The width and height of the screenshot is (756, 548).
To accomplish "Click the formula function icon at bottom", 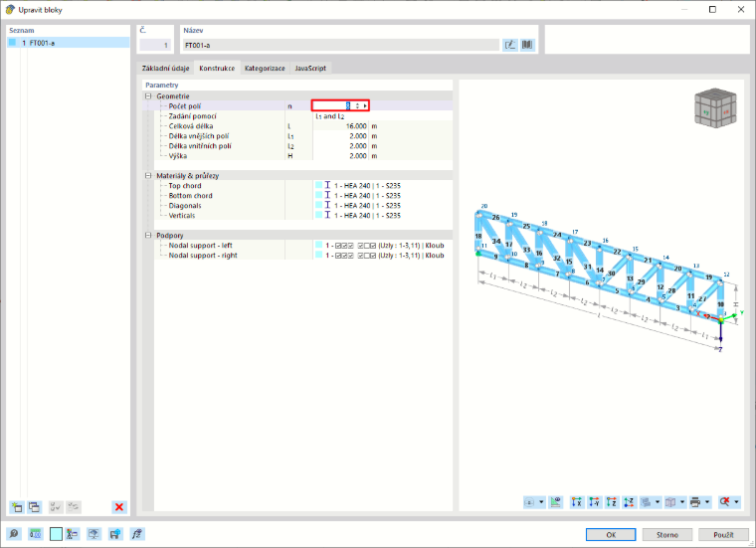I will tap(137, 534).
